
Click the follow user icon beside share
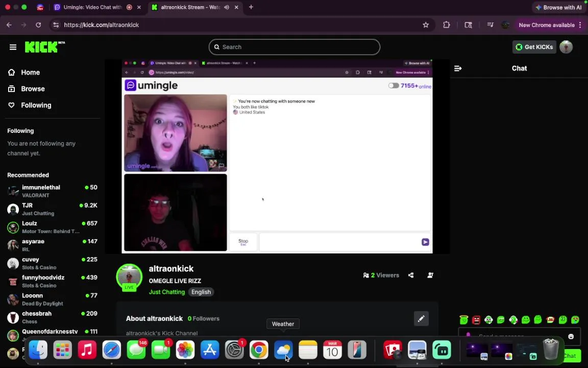click(x=430, y=275)
